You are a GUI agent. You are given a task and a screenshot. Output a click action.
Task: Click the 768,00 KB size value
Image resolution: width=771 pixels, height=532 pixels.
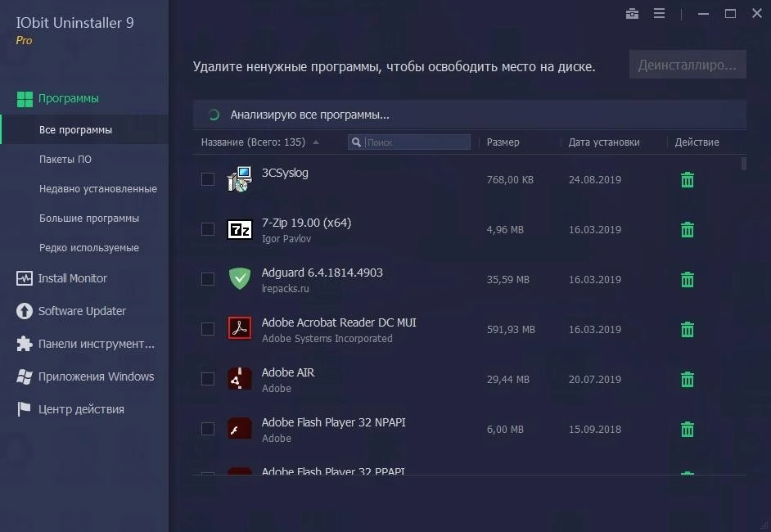tap(510, 179)
